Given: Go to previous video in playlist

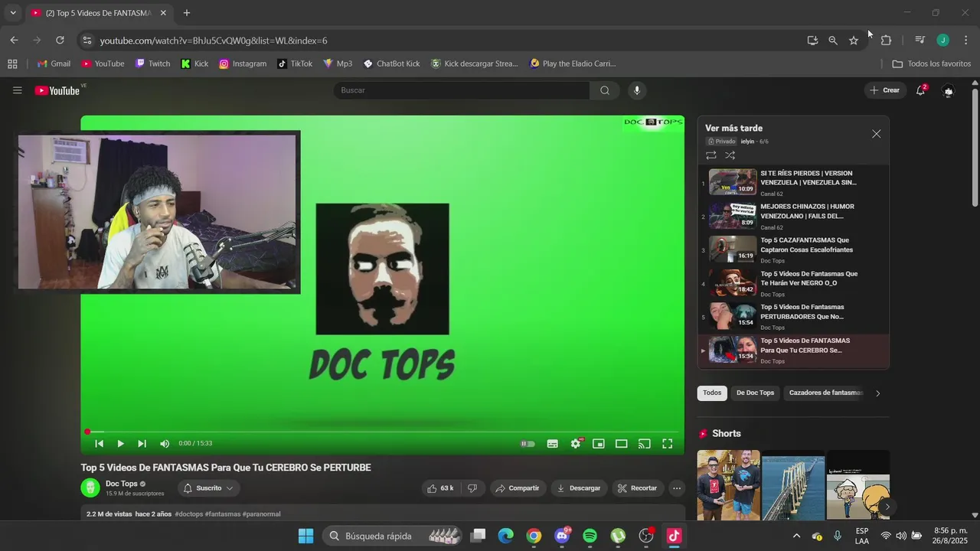Looking at the screenshot, I should pyautogui.click(x=99, y=444).
